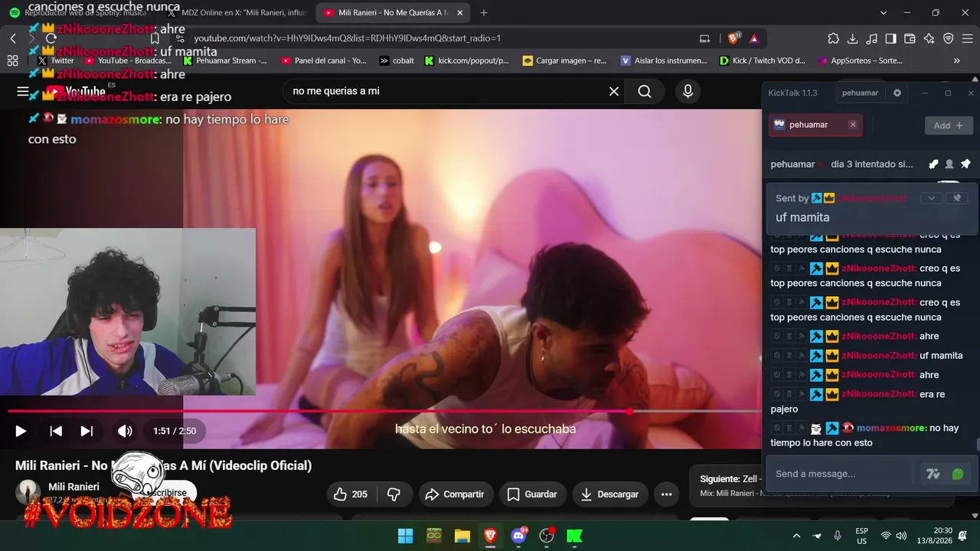
Task: Add a new chatroom in KickTalk
Action: click(949, 126)
